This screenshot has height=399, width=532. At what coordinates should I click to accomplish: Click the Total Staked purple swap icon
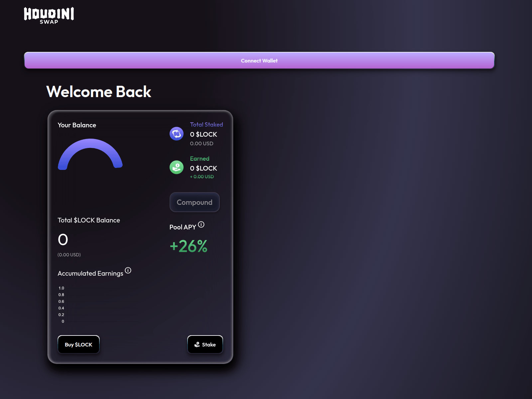pos(177,134)
